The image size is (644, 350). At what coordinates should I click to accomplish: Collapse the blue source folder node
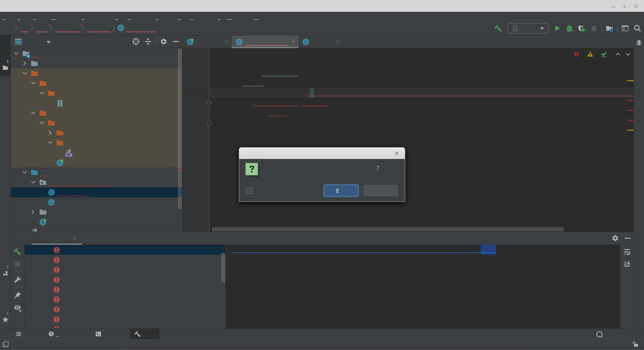[x=25, y=172]
